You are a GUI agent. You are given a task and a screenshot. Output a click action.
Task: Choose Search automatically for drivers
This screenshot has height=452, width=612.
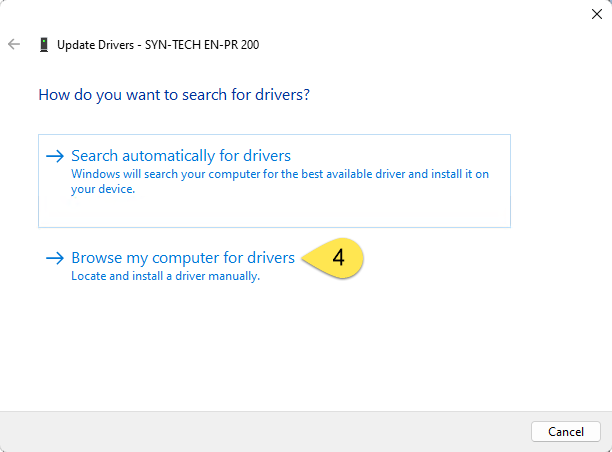[181, 156]
